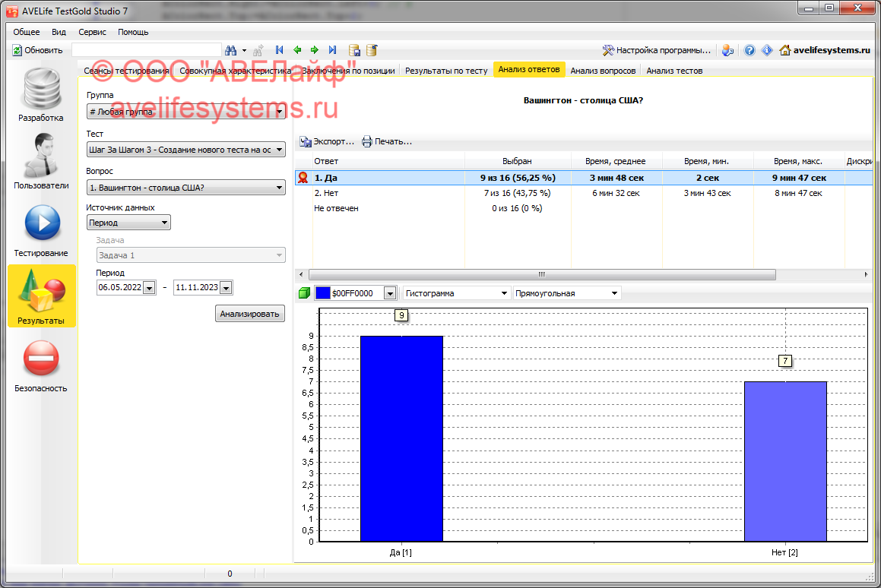Image resolution: width=881 pixels, height=588 pixels.
Task: Open the Разработка section in sidebar
Action: coord(41,96)
